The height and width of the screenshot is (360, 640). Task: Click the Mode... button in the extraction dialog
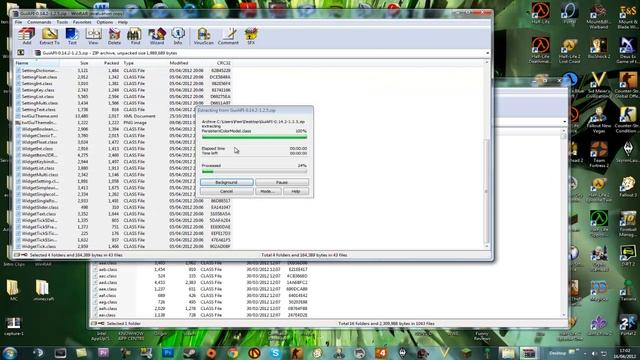pyautogui.click(x=268, y=191)
